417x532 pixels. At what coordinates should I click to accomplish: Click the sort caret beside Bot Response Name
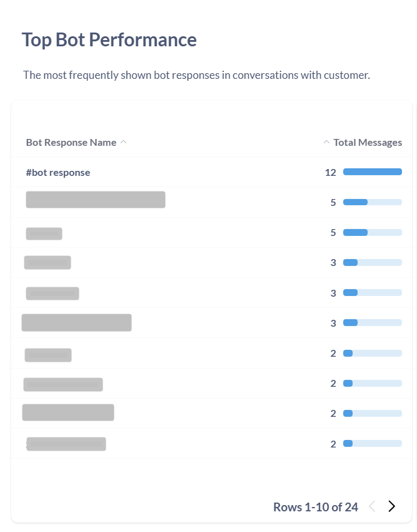(x=124, y=142)
